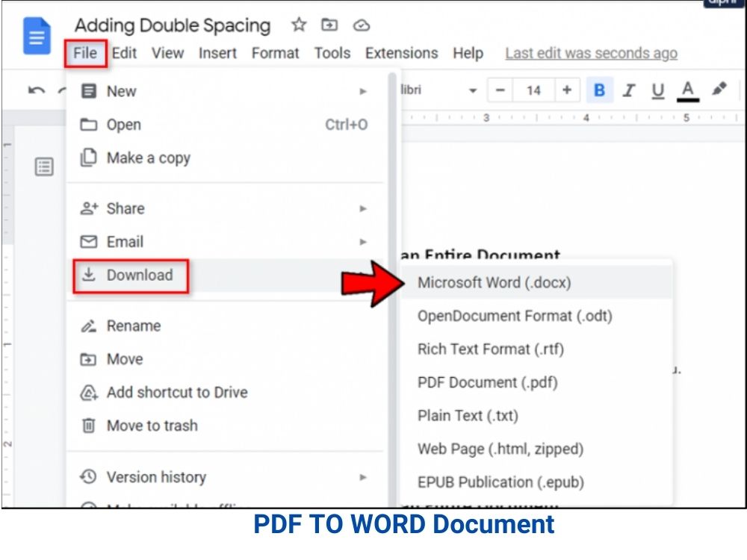Image resolution: width=747 pixels, height=560 pixels.
Task: Choose Rename from File menu
Action: click(x=225, y=326)
